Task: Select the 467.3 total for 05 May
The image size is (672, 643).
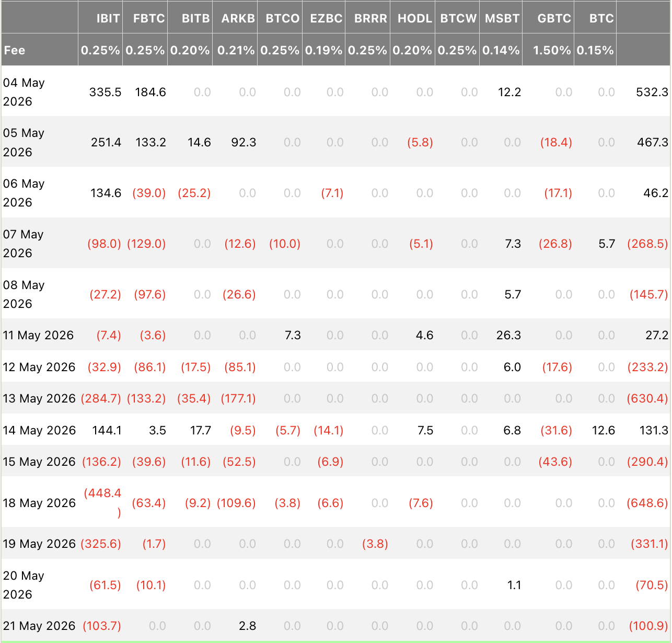Action: tap(653, 142)
